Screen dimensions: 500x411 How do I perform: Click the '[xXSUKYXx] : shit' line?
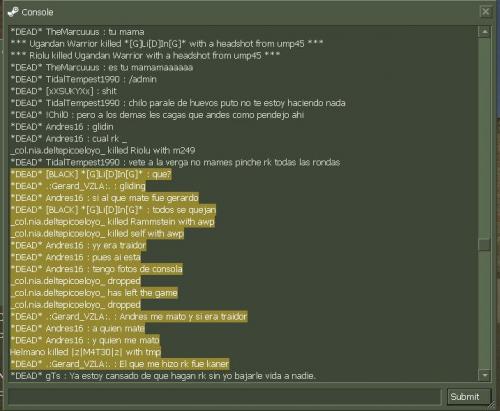(64, 91)
